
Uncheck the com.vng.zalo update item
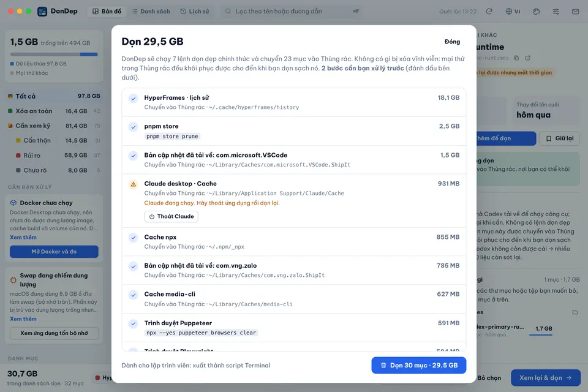pyautogui.click(x=133, y=266)
